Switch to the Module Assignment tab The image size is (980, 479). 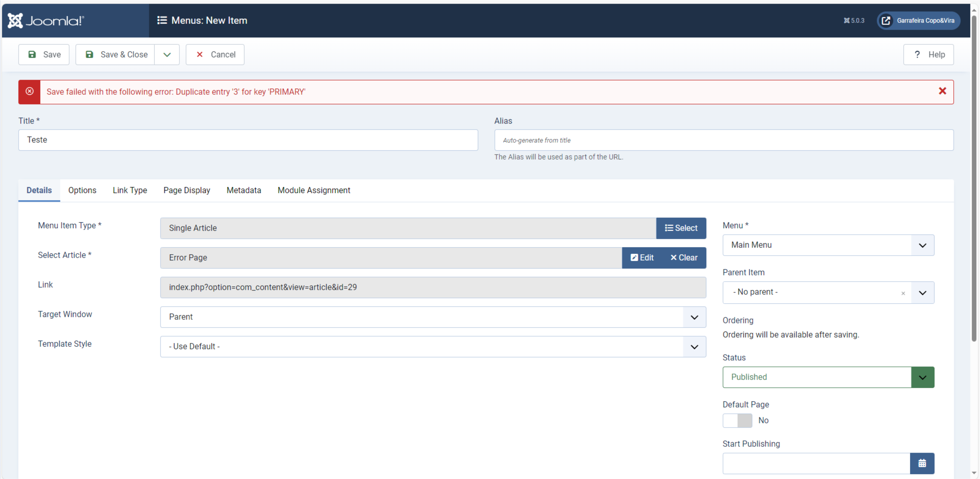[314, 190]
